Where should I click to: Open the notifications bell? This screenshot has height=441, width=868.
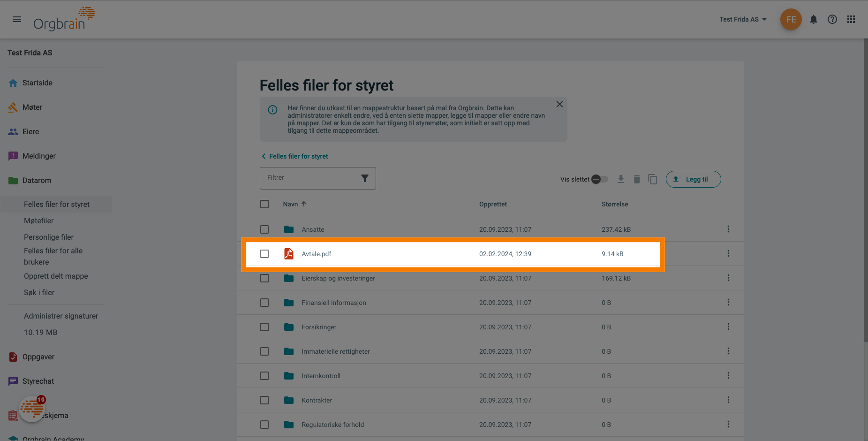click(814, 19)
